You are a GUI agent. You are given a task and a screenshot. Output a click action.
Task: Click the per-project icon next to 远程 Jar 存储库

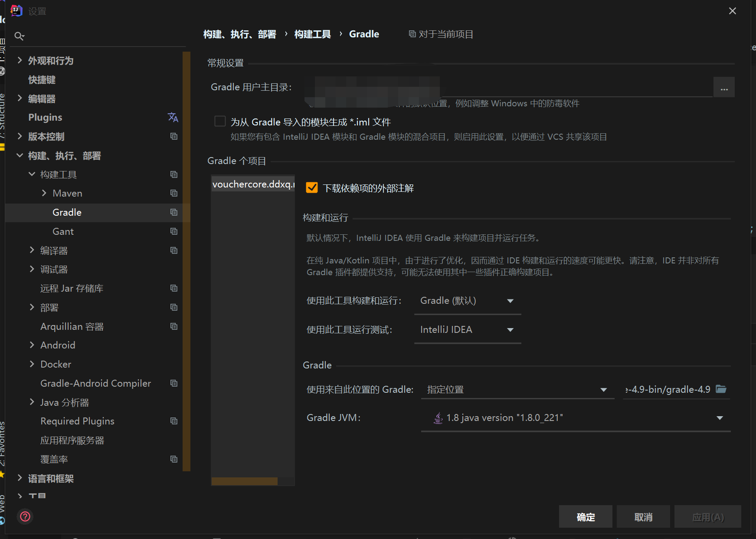pyautogui.click(x=174, y=288)
